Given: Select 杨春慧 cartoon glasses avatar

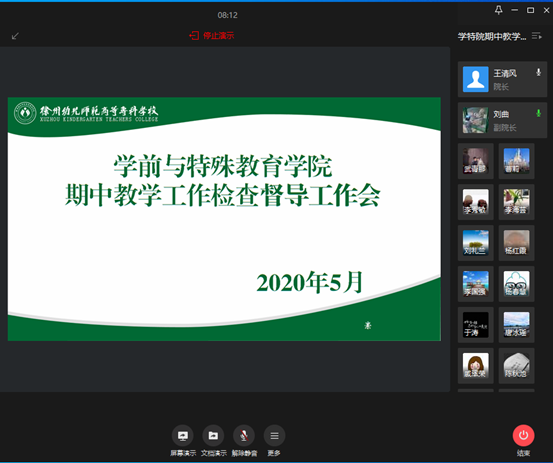Looking at the screenshot, I should click(x=516, y=284).
